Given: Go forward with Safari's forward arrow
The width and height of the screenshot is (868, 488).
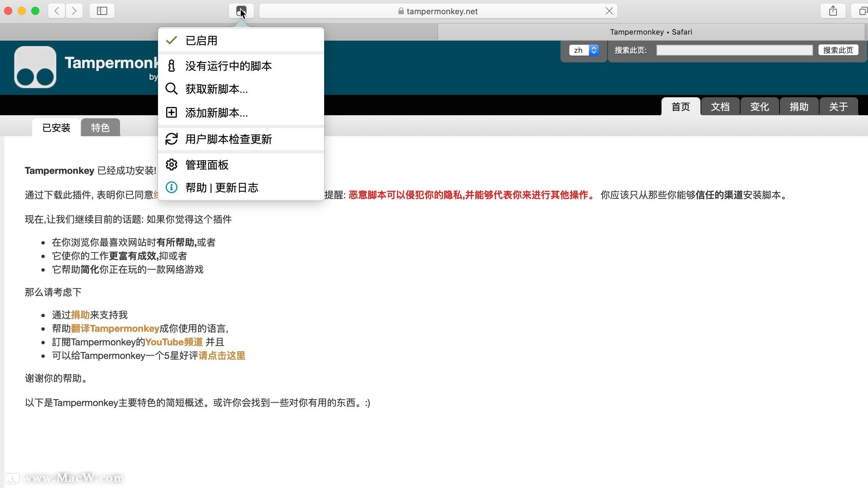Looking at the screenshot, I should click(x=74, y=11).
